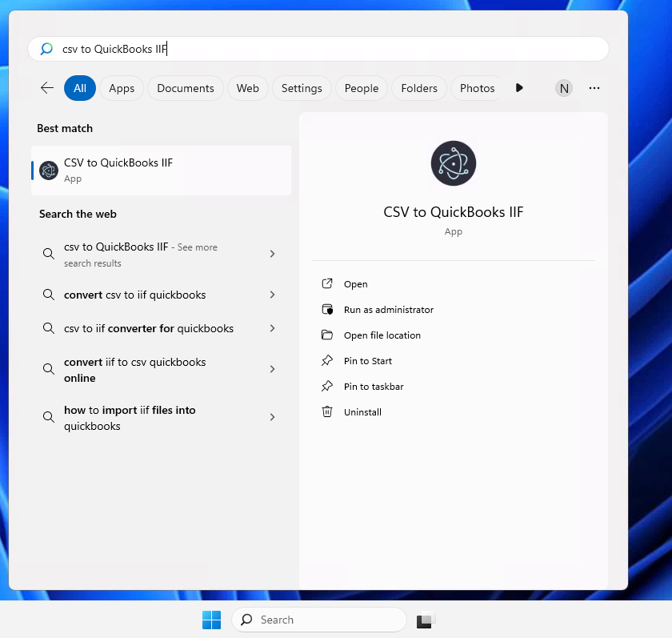Click the user profile avatar N

[x=564, y=88]
